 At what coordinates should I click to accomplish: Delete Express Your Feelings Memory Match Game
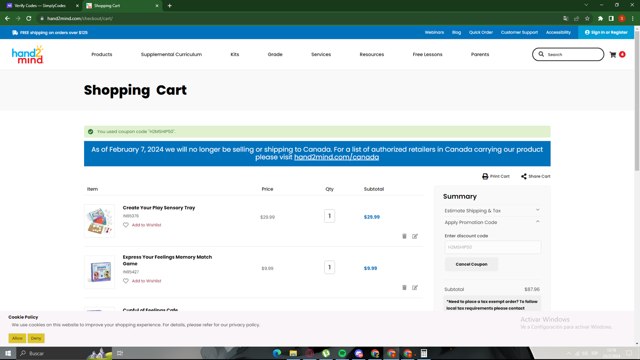click(x=404, y=287)
